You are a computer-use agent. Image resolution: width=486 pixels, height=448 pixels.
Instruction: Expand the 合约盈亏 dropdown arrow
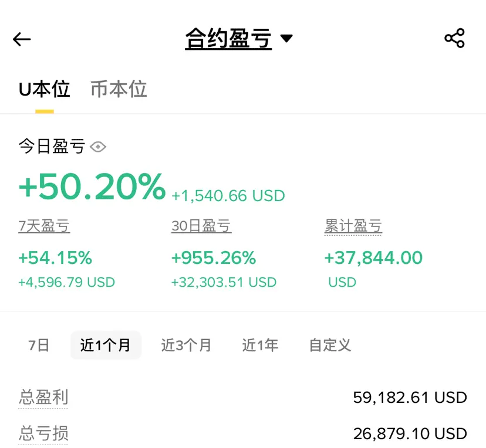pos(286,39)
